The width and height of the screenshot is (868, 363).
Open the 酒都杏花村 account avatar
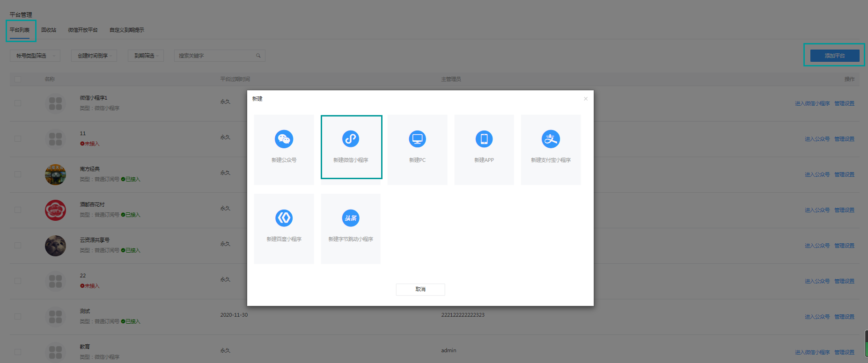click(55, 210)
